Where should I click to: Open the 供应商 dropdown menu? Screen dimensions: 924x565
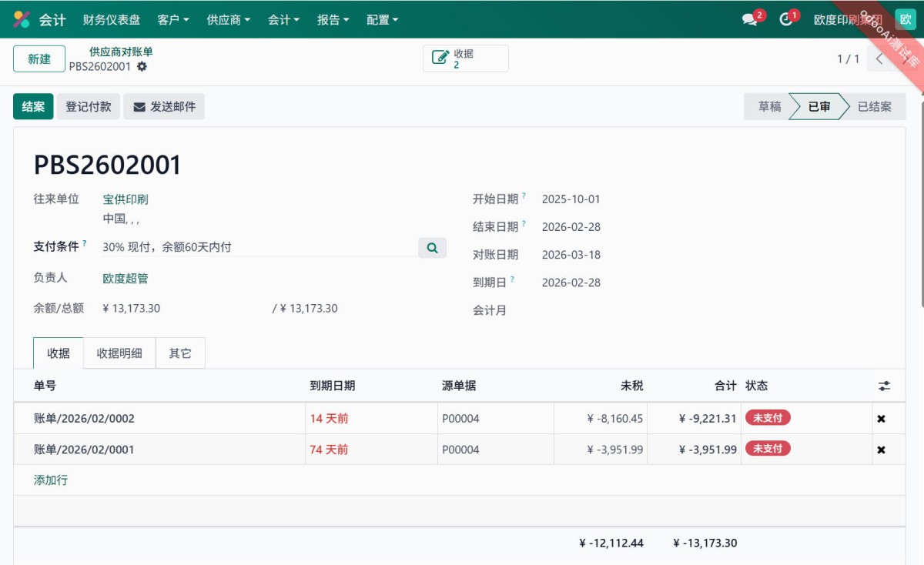tap(229, 20)
